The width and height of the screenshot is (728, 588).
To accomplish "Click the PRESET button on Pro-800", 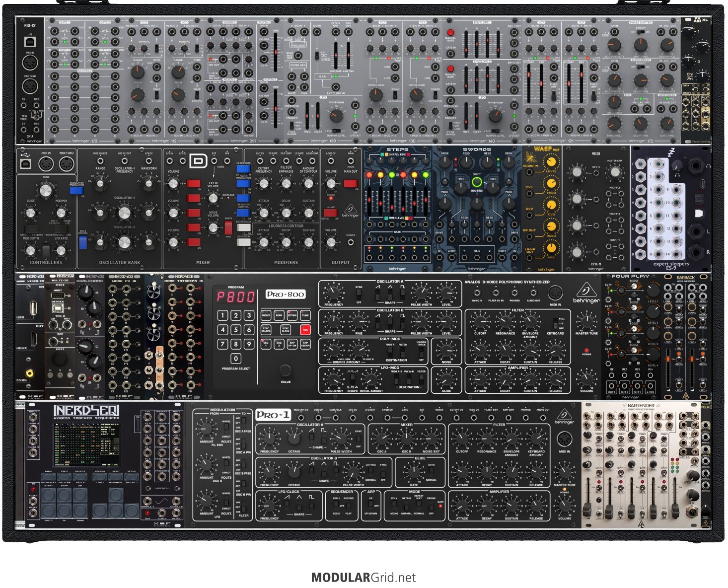I will coord(266,315).
